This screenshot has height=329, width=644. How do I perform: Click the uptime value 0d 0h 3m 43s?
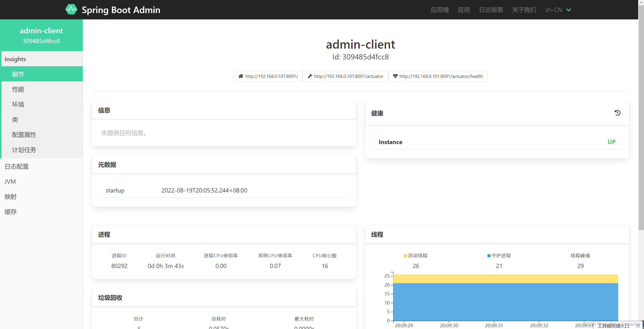click(166, 266)
